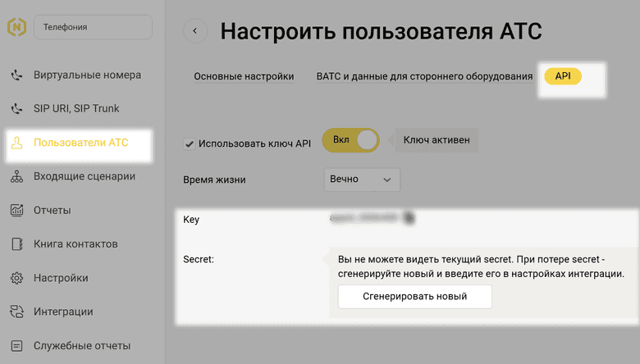Click the Отчеты chart icon
Viewport: 640px width, 364px height.
pos(16,211)
